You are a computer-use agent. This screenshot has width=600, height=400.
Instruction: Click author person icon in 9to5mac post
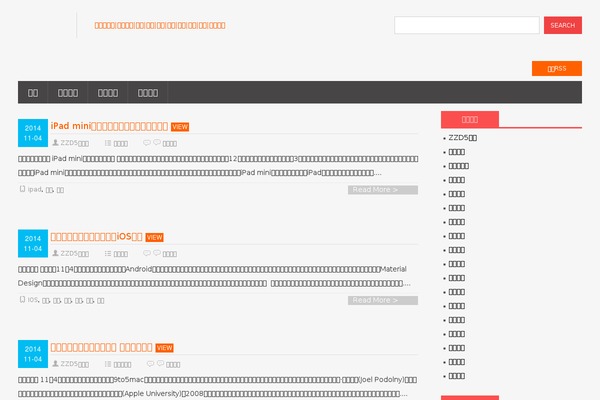click(x=55, y=364)
